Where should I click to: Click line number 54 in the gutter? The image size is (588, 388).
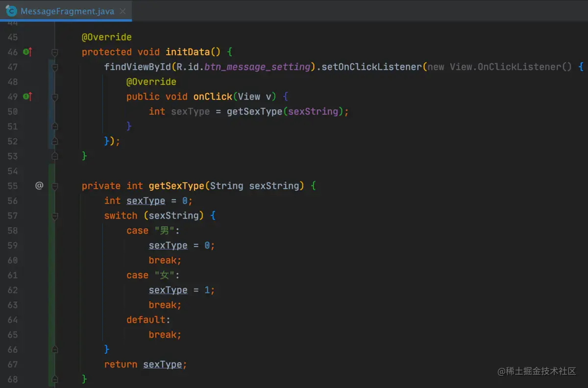12,171
